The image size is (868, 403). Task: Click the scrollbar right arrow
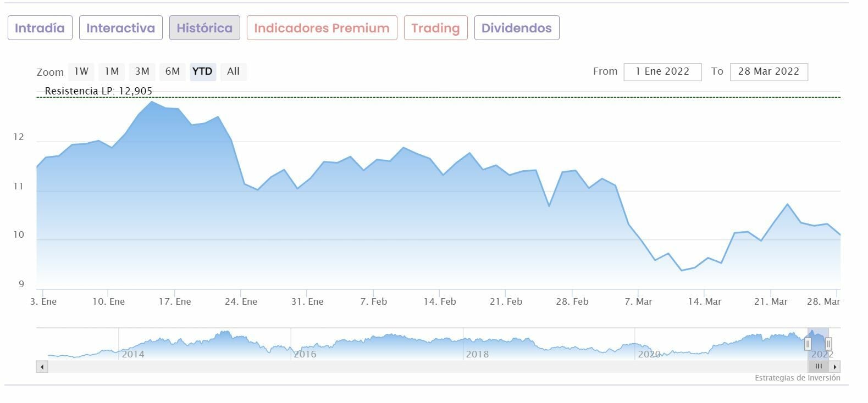click(835, 367)
